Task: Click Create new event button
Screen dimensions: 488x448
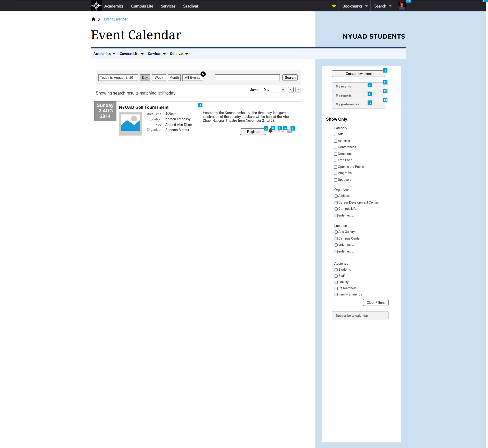Action: (358, 74)
